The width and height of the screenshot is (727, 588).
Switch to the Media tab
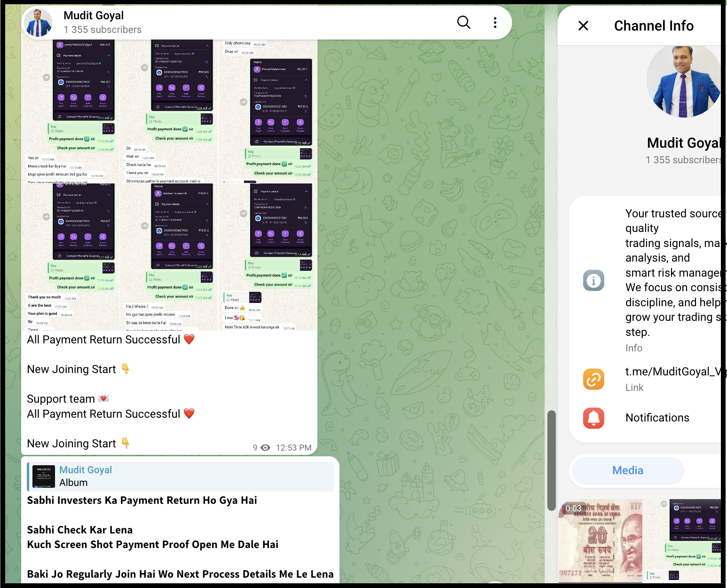tap(628, 470)
